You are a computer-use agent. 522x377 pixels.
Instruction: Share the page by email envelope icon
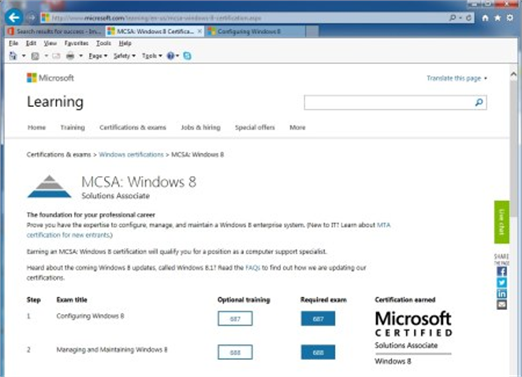502,305
